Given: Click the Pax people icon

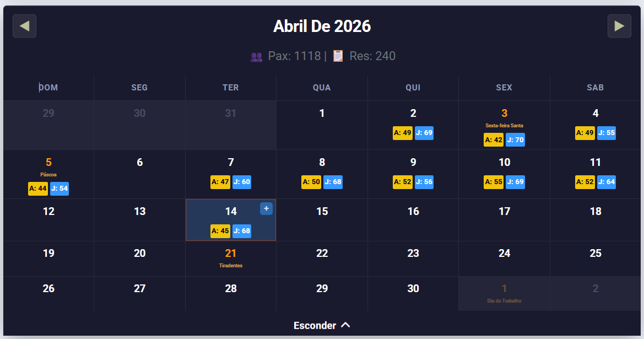Looking at the screenshot, I should (256, 56).
